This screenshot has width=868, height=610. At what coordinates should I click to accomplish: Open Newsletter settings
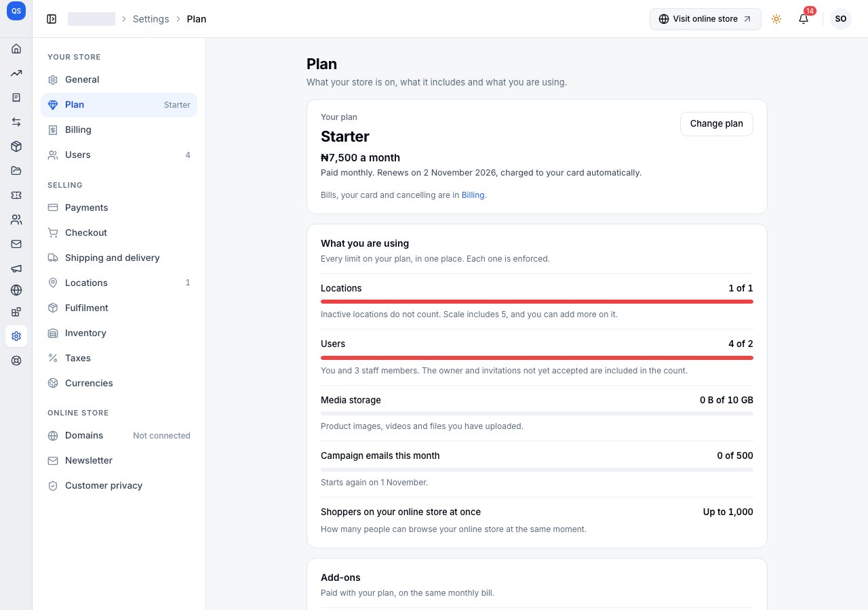[119, 461]
